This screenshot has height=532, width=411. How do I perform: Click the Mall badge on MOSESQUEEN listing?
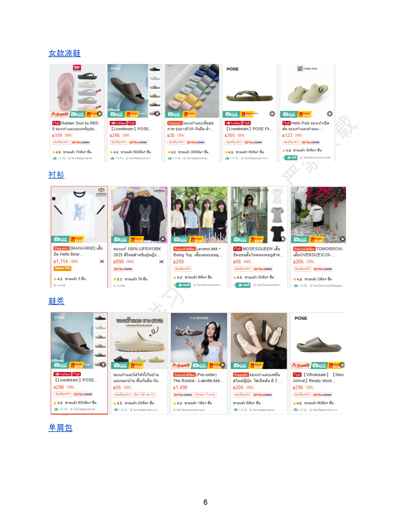[237, 249]
